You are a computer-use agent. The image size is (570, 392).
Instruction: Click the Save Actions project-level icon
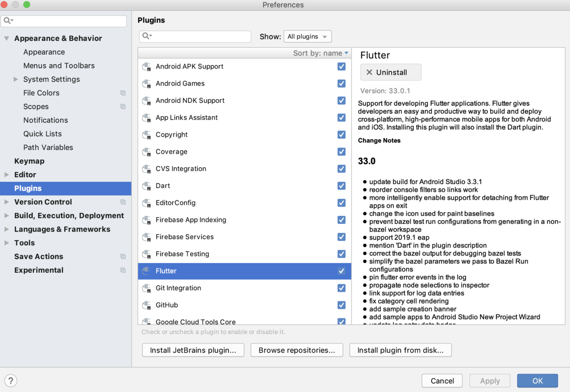[x=123, y=257]
